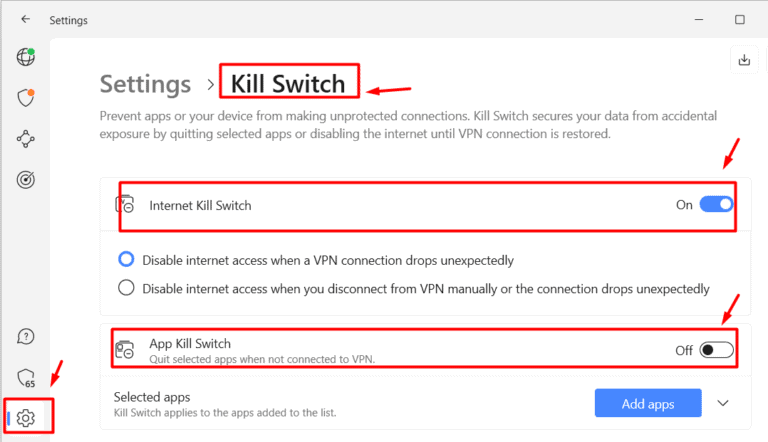
Task: Click the App Kill Switch row icon
Action: (x=126, y=349)
